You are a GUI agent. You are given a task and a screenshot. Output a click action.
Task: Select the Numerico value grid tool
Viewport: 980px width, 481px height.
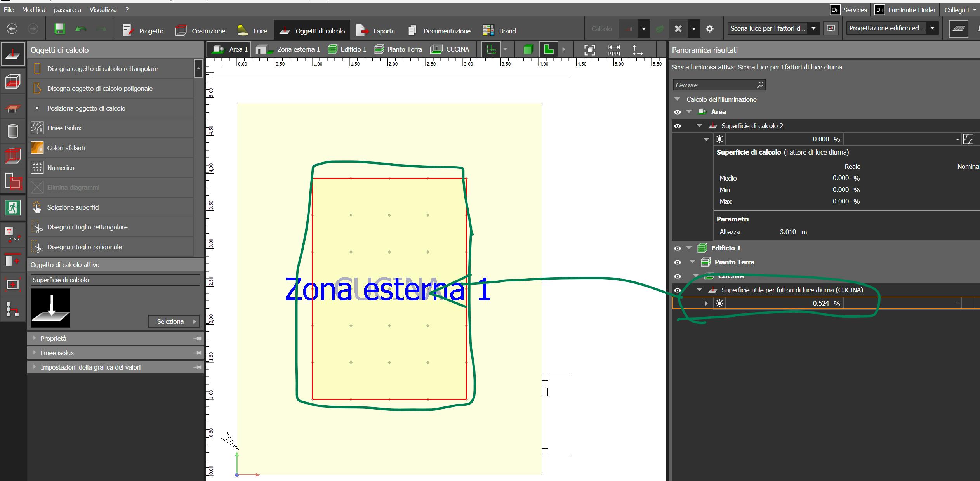coord(61,168)
